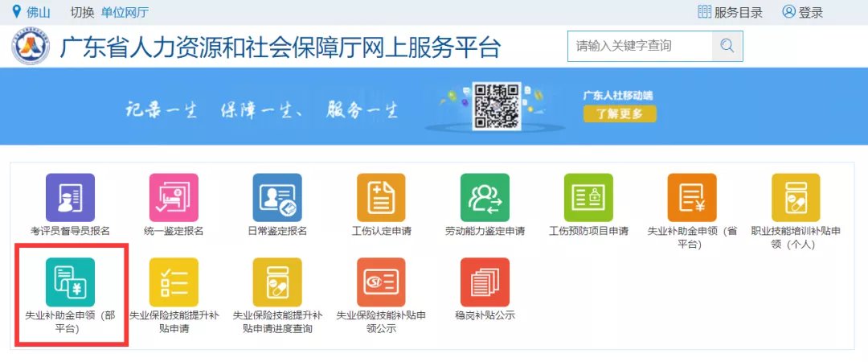
Task: Click the 稳岗补贴公示 label text
Action: [485, 316]
